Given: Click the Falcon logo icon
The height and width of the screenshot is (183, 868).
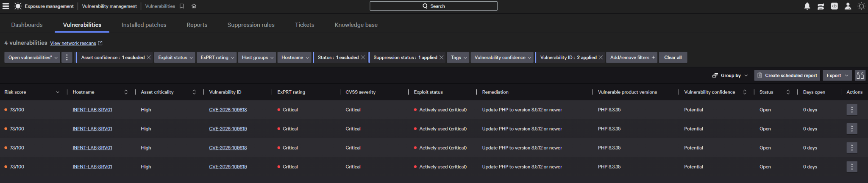Looking at the screenshot, I should click(x=18, y=6).
